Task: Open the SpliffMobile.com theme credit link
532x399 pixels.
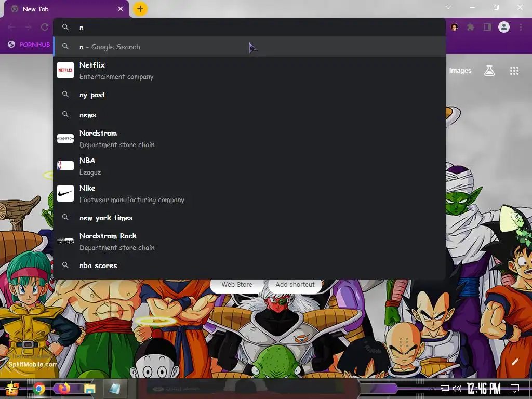Action: pyautogui.click(x=33, y=364)
